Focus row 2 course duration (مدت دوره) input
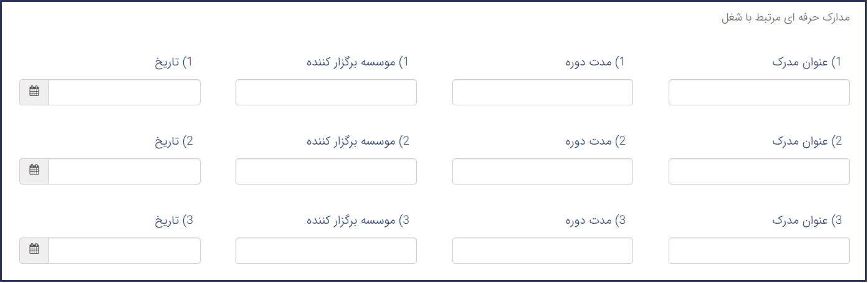868x283 pixels. tap(542, 171)
